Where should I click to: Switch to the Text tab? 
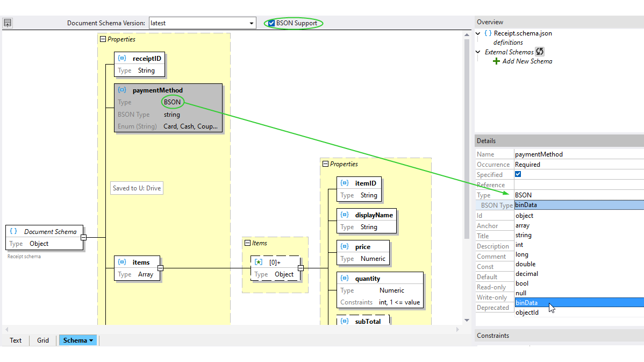15,340
